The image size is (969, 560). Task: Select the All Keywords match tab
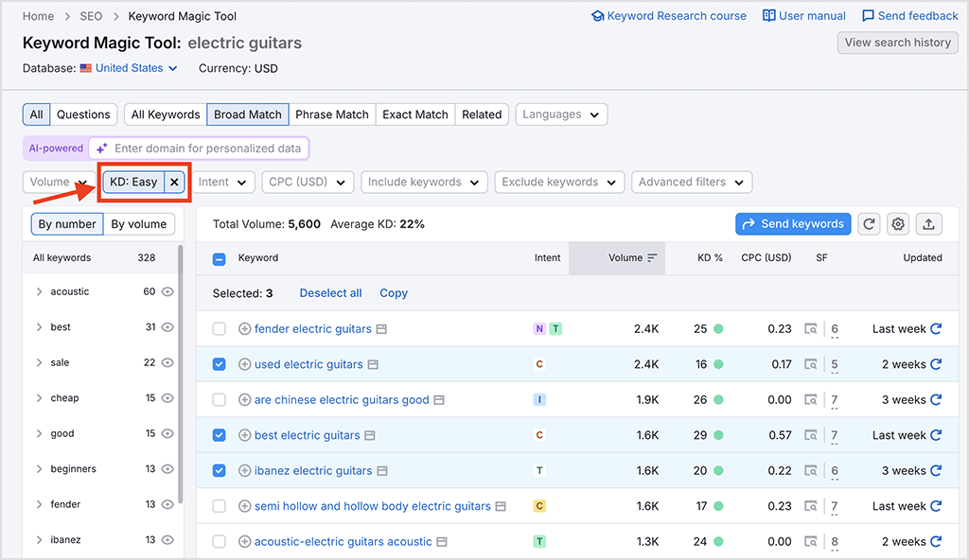click(165, 114)
